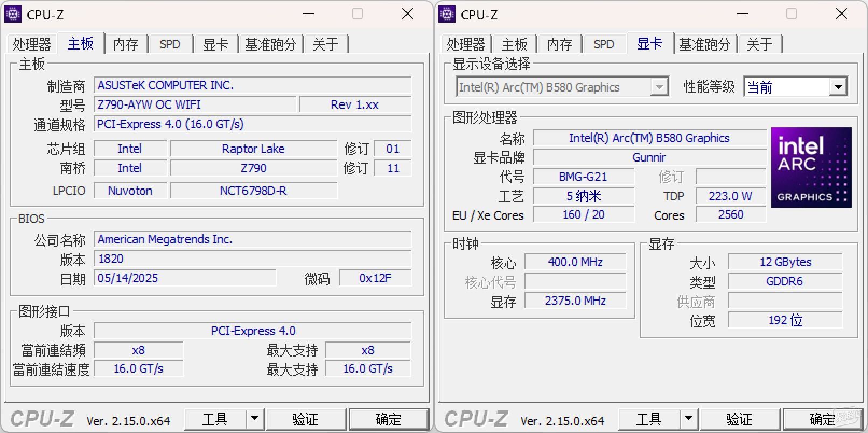This screenshot has height=433, width=868.
Task: Click 验证 button in right window
Action: tap(740, 418)
